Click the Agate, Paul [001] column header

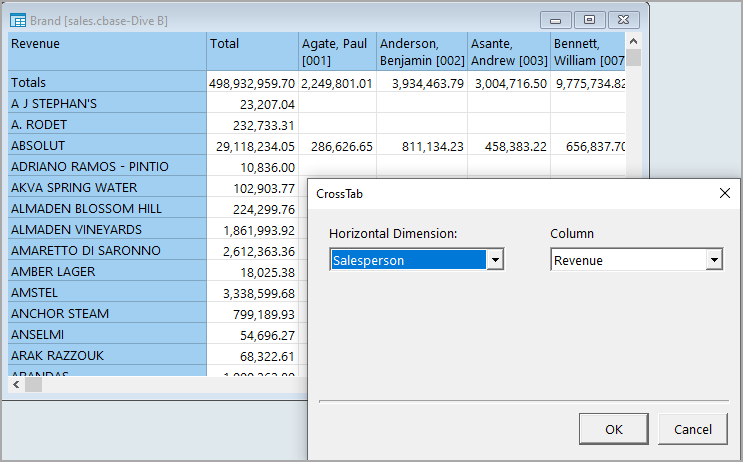(338, 51)
